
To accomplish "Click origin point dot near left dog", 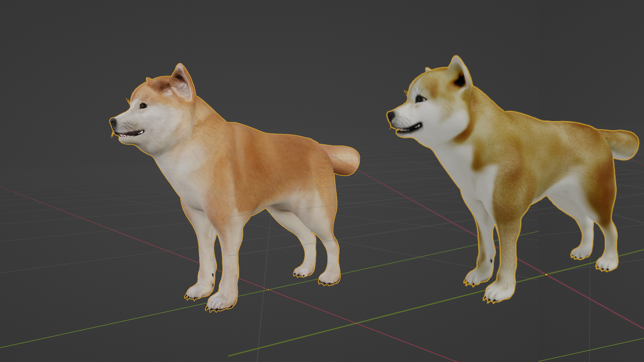I will 269,290.
